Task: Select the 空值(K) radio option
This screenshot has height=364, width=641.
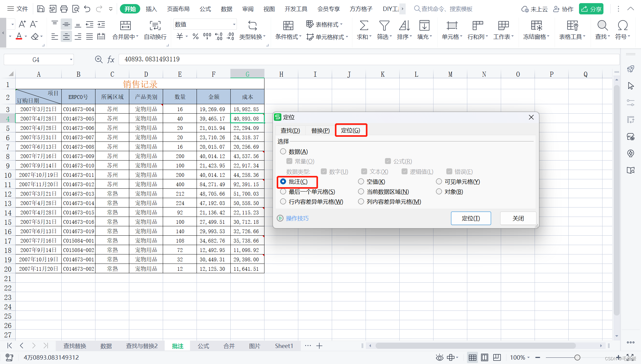Action: click(361, 182)
